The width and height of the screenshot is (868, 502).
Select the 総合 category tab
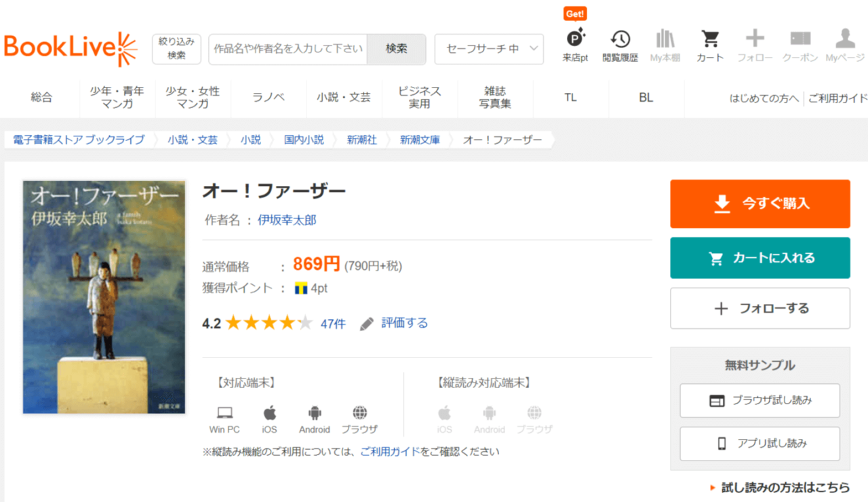tap(41, 98)
